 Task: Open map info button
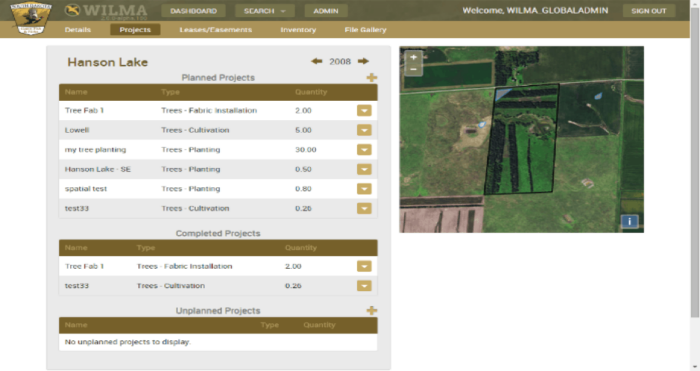629,221
